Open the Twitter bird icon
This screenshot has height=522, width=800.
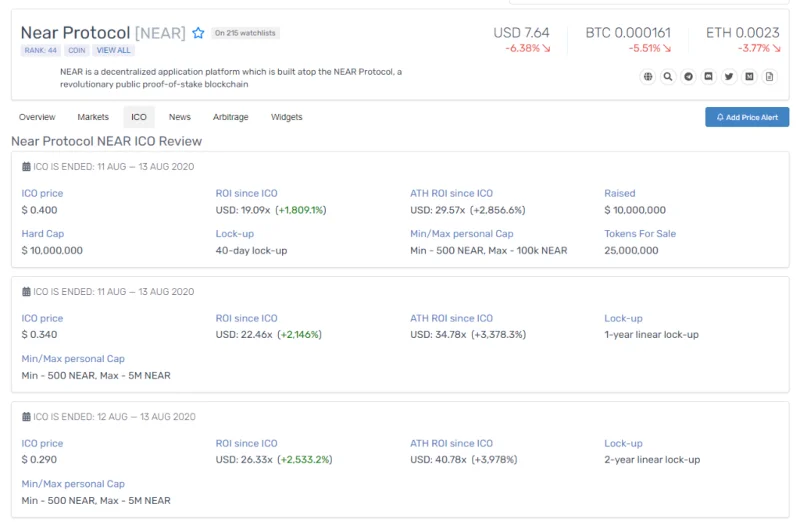point(729,77)
